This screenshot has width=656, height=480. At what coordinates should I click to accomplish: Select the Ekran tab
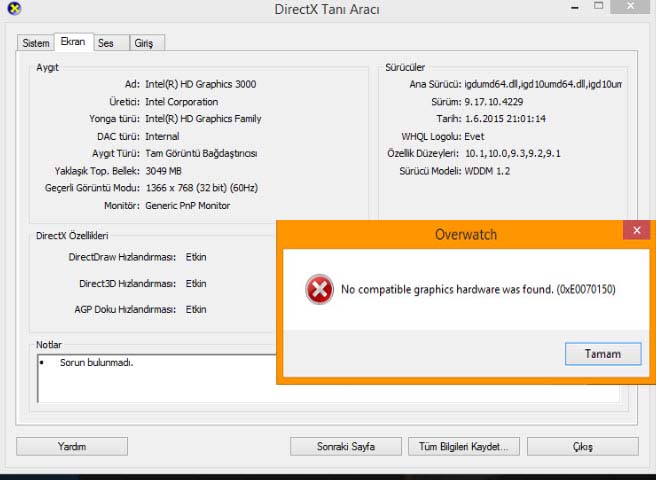73,41
